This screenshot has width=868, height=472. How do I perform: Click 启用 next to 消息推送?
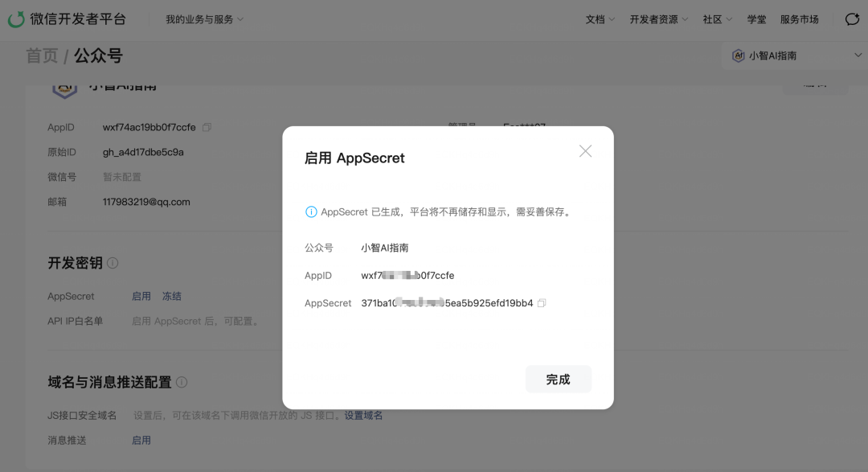coord(141,441)
